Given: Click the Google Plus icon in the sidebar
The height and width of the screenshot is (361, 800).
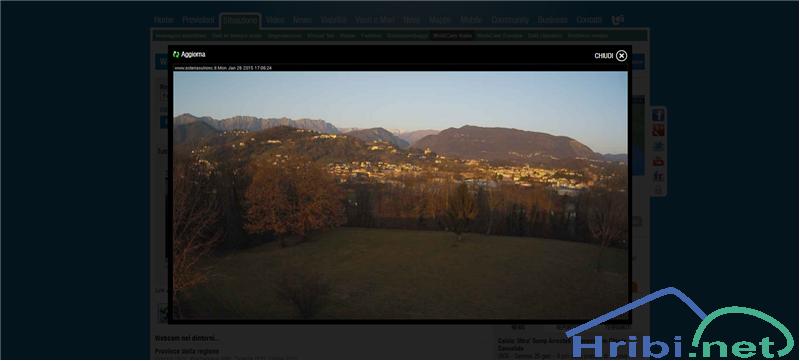Looking at the screenshot, I should pos(658,131).
